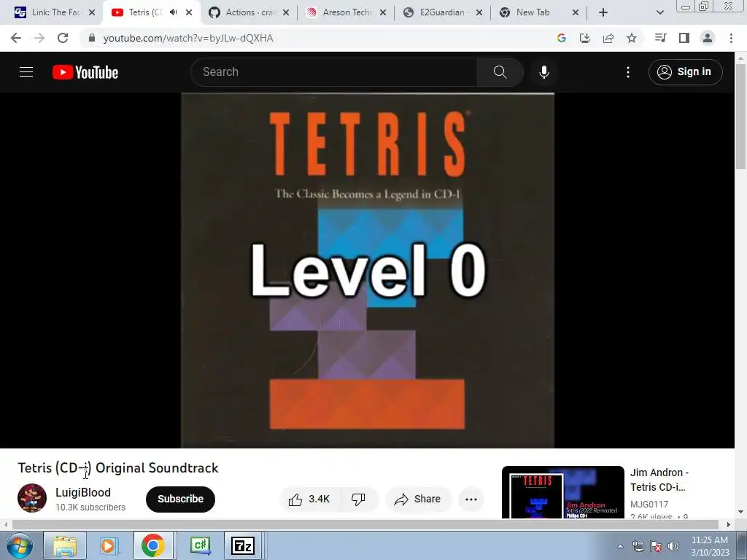Open the taskbar clock 11:25 AM

pos(710,545)
